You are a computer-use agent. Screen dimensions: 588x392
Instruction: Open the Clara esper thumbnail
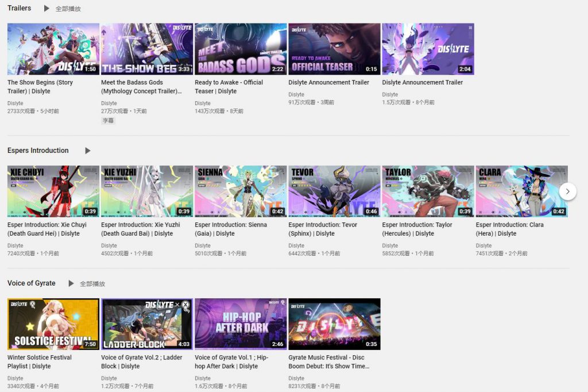522,191
